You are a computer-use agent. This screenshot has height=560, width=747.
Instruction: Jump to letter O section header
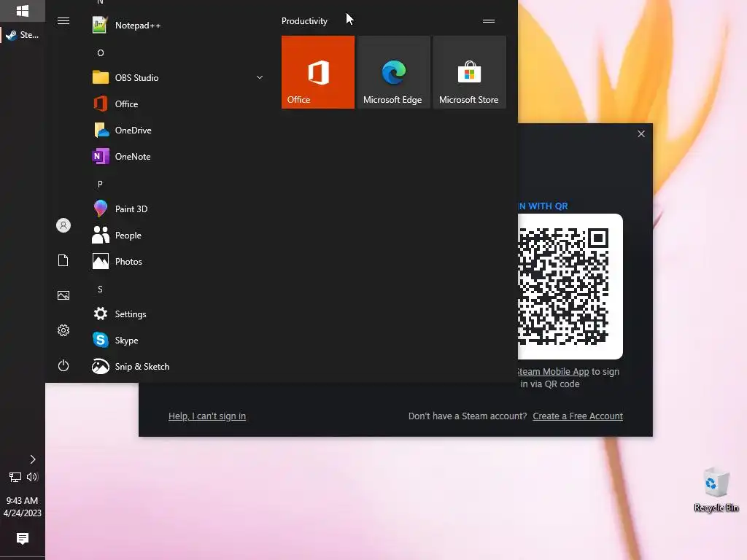(100, 52)
